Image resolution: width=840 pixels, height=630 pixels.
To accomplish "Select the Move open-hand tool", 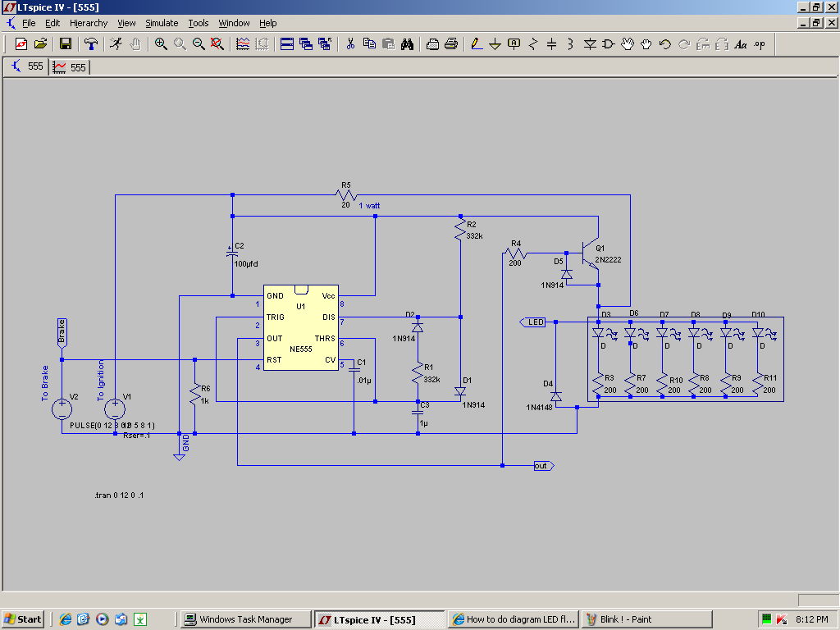I will pyautogui.click(x=628, y=44).
